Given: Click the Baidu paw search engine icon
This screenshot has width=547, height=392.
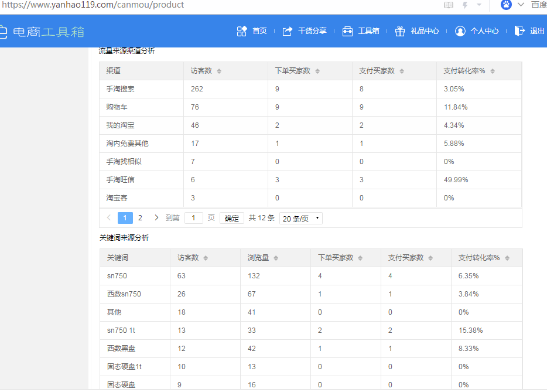Looking at the screenshot, I should (506, 5).
